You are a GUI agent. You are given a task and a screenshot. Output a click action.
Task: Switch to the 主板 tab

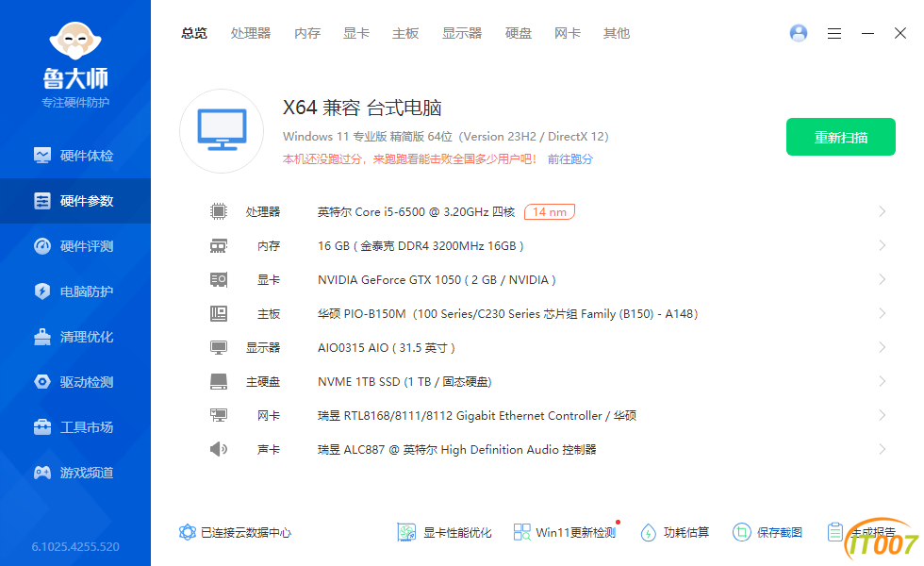pos(405,34)
